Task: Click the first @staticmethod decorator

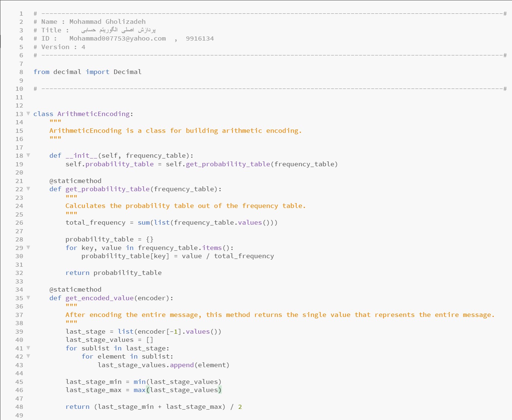Action: coord(75,181)
